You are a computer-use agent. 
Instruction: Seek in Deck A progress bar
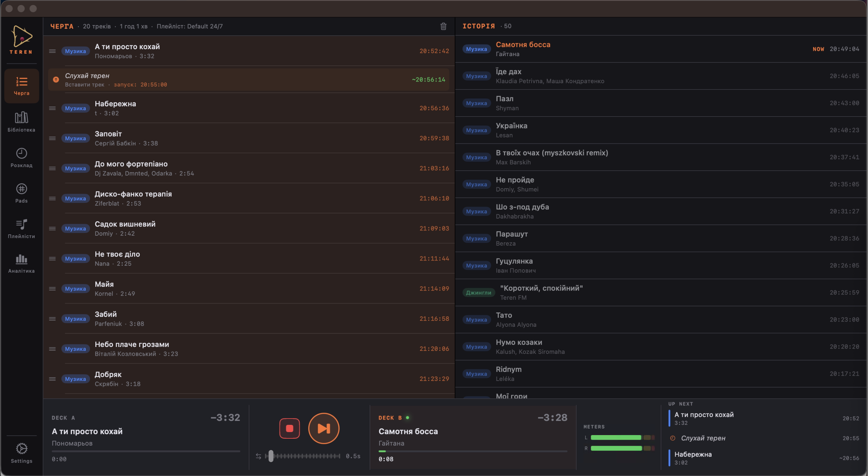point(146,451)
